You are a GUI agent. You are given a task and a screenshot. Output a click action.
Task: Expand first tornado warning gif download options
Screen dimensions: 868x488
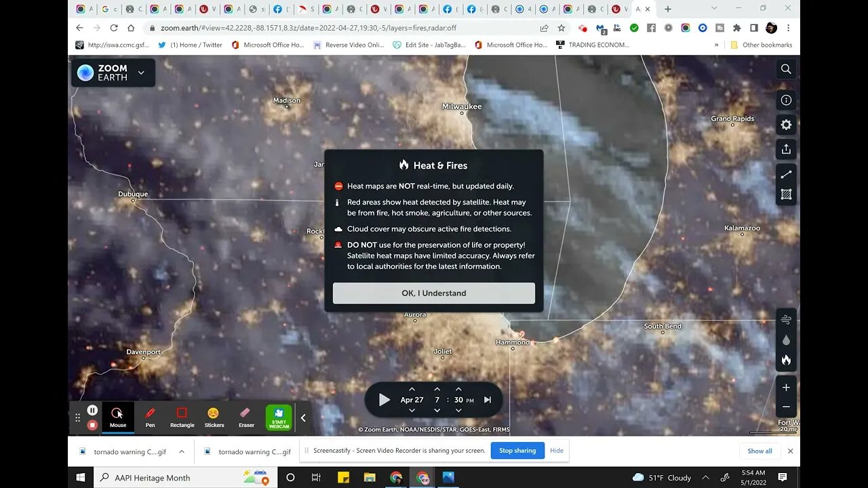[182, 451]
